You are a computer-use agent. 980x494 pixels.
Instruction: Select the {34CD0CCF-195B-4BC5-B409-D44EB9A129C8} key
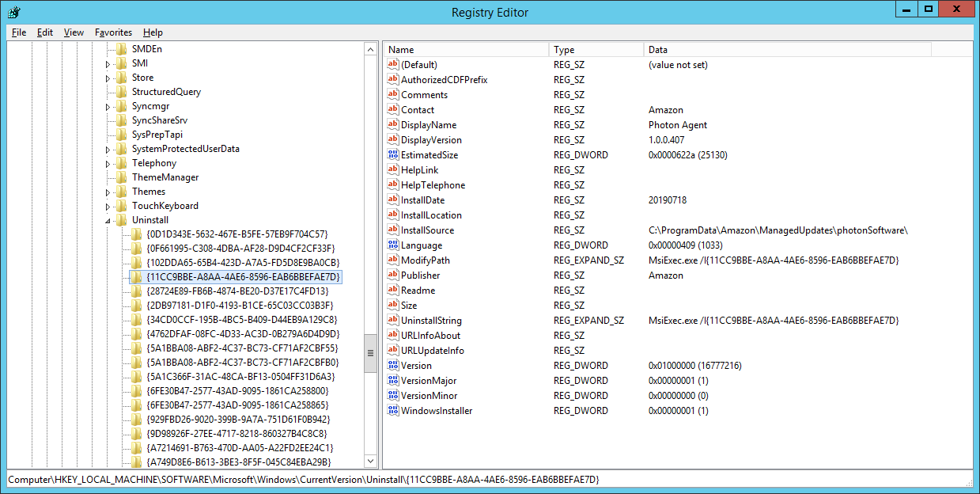click(x=242, y=320)
